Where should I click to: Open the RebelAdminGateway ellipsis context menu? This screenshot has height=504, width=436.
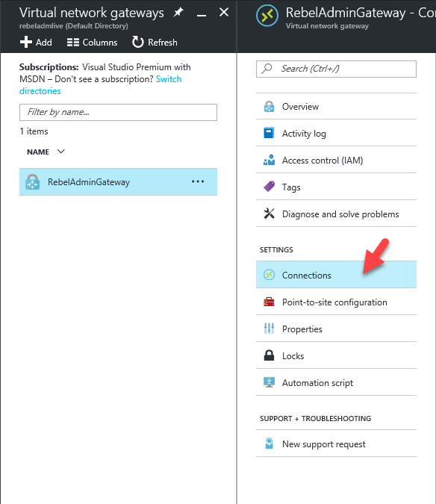198,181
